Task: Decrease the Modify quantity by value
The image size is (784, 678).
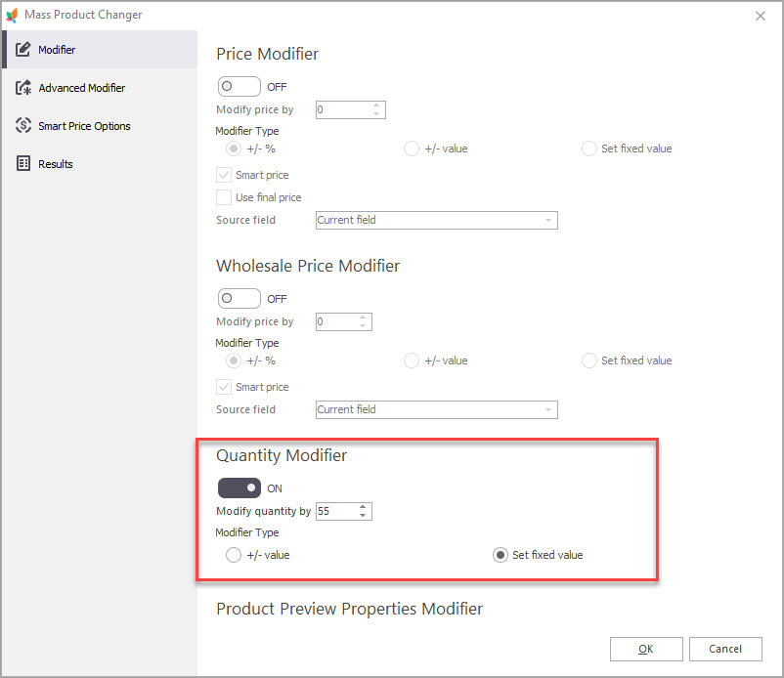Action: coord(363,516)
